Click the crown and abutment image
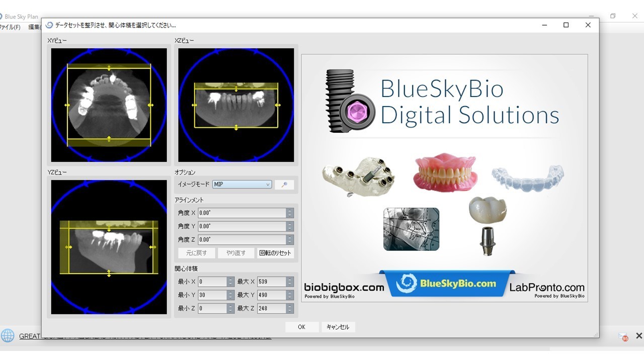 (x=487, y=225)
